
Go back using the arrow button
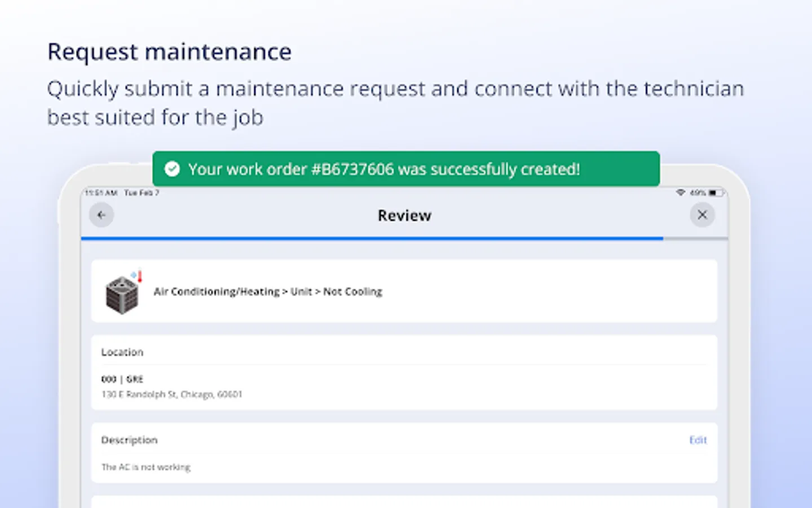click(101, 215)
